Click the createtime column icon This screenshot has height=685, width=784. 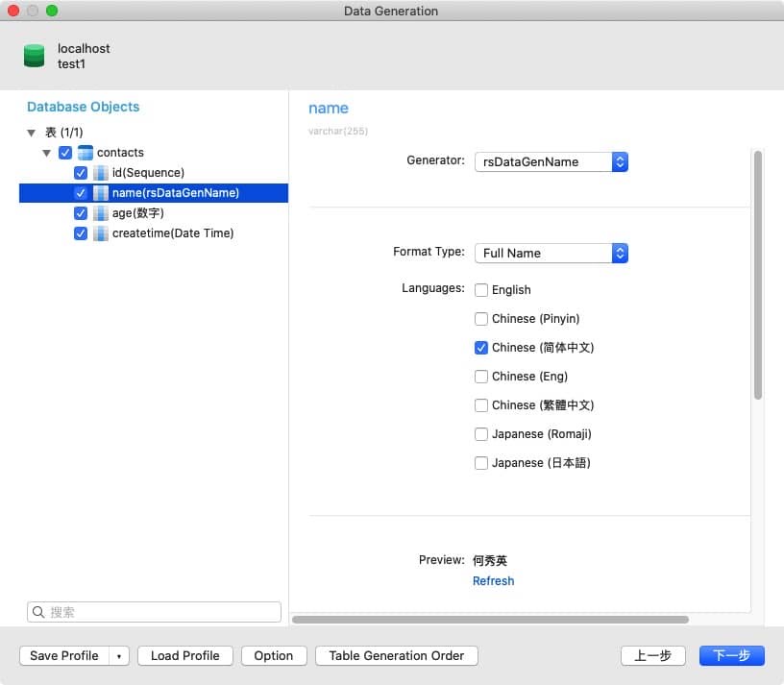click(x=101, y=233)
